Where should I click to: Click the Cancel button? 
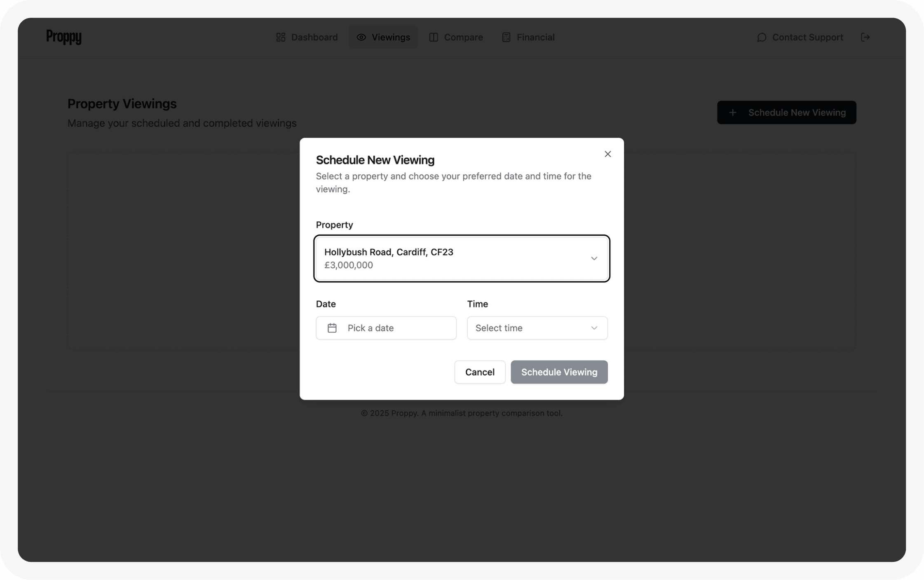[x=480, y=372]
